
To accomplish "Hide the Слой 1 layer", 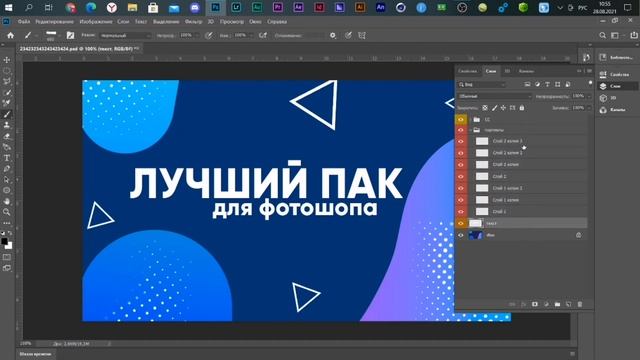I will coord(461,211).
